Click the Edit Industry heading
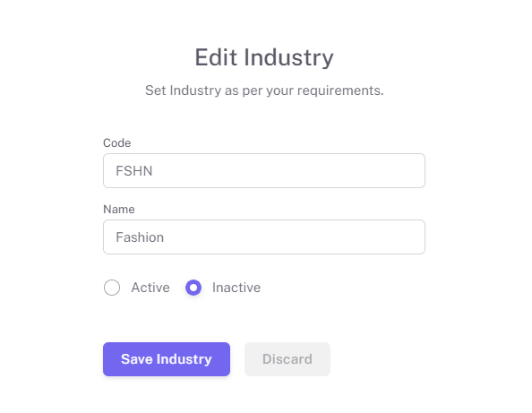The image size is (532, 413). pyautogui.click(x=264, y=57)
